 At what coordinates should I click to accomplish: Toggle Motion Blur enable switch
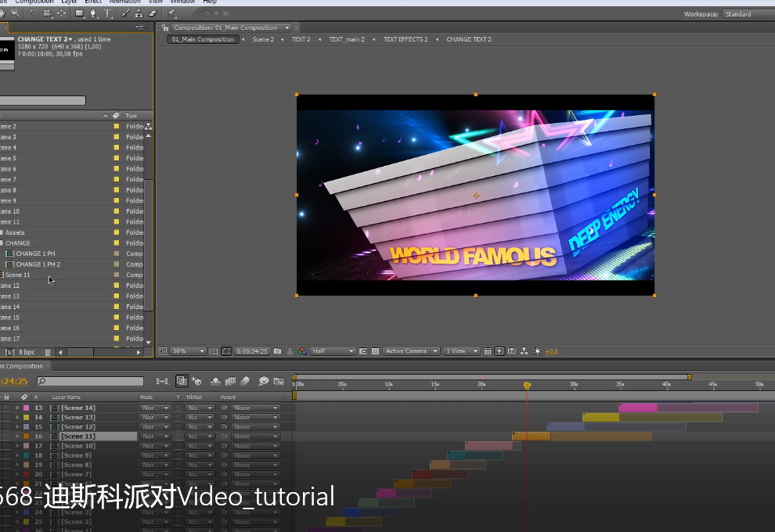(245, 381)
